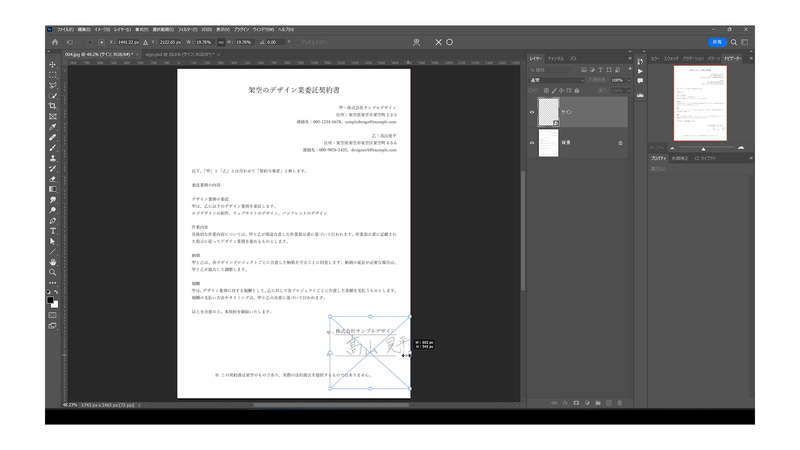Hide the 背景 layer visibility eye
The width and height of the screenshot is (800, 450).
(532, 143)
